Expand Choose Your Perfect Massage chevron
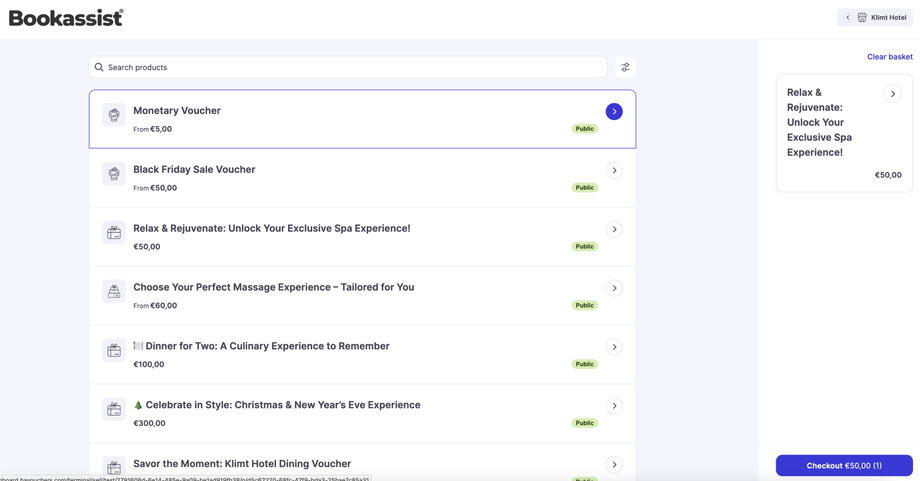The image size is (920, 481). pyautogui.click(x=614, y=288)
